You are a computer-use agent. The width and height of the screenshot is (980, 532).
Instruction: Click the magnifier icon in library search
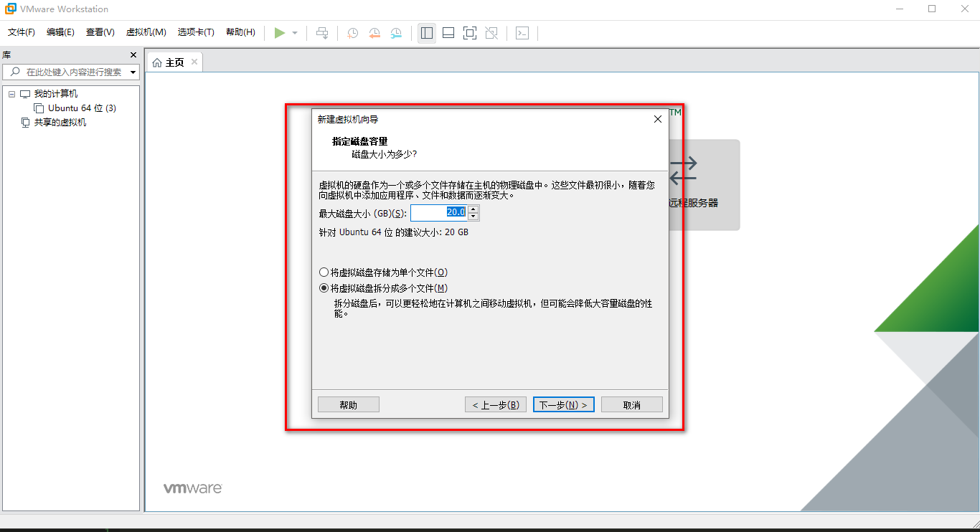(15, 72)
